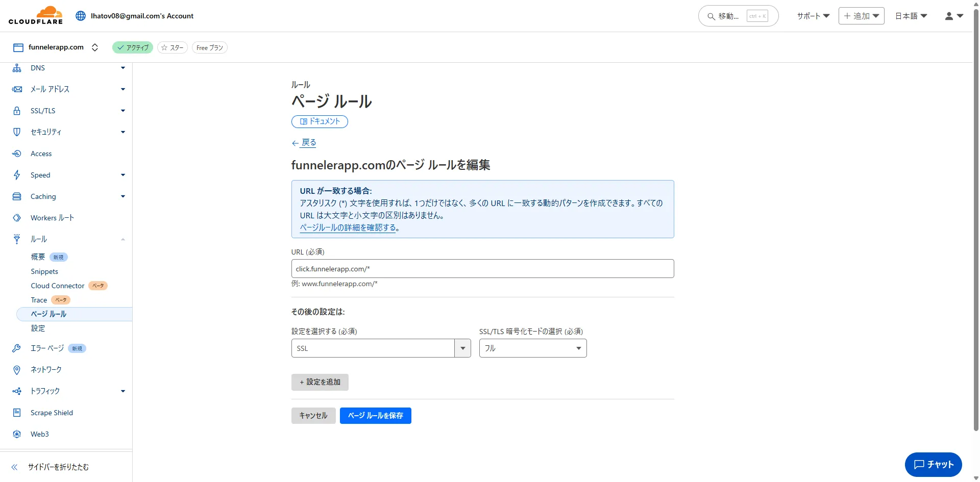The height and width of the screenshot is (482, 980).
Task: Open Trace in the sidebar
Action: 39,300
